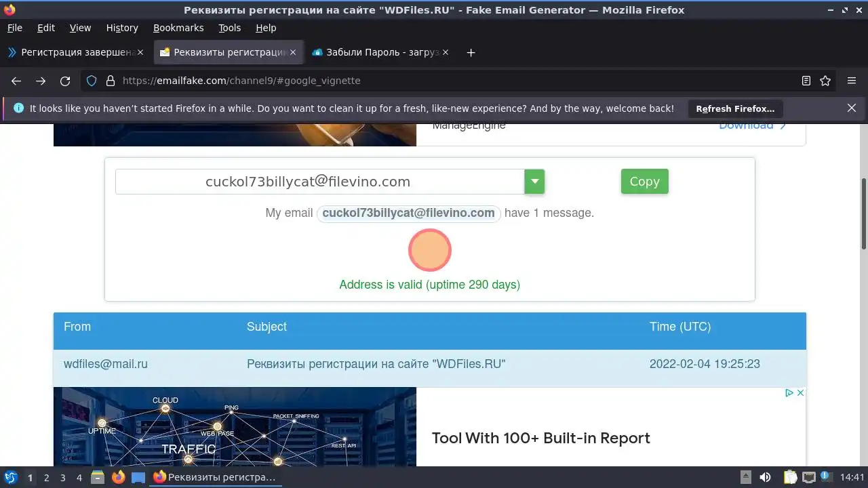Open the clipboard manager tray icon
868x488 pixels.
[790, 477]
